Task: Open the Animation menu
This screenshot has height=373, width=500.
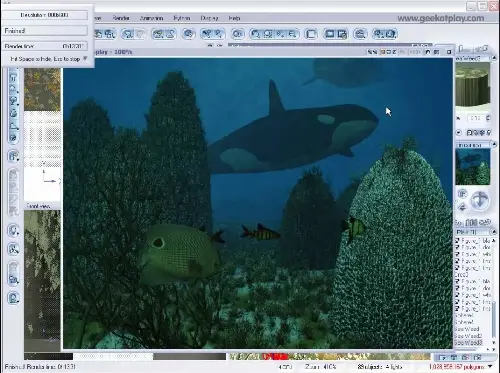Action: click(151, 18)
